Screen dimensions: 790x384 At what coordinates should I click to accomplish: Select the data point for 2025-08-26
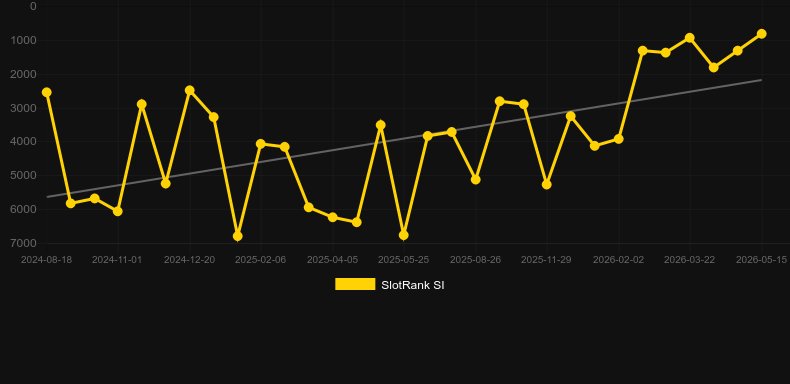476,179
